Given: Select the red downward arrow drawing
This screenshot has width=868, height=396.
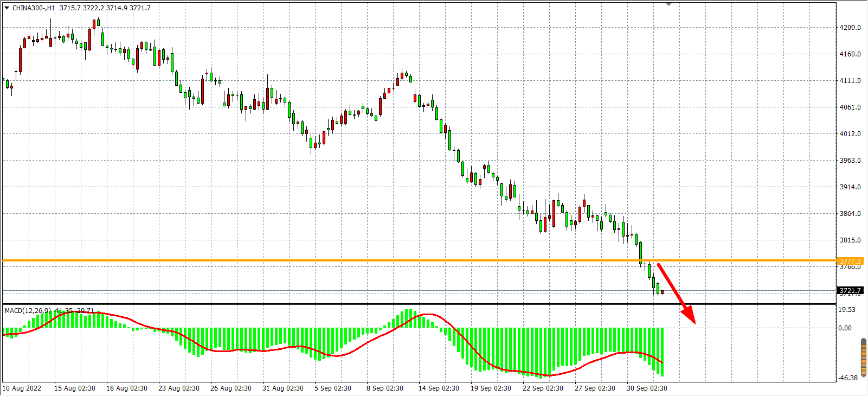Looking at the screenshot, I should pyautogui.click(x=676, y=293).
